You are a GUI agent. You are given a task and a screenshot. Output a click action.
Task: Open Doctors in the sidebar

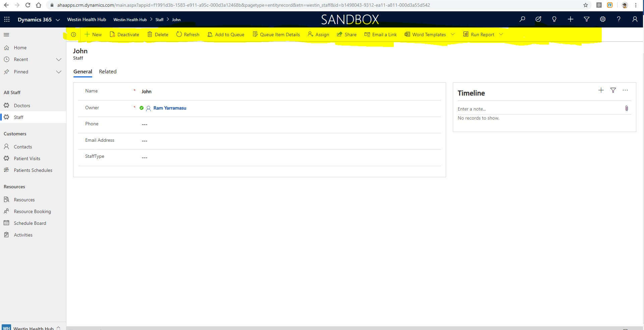coord(33,106)
